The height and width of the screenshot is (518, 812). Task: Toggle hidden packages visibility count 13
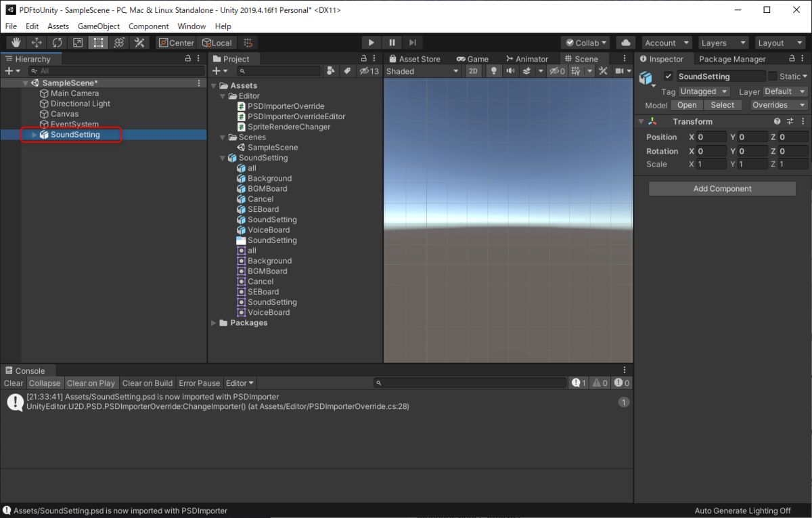click(x=369, y=71)
